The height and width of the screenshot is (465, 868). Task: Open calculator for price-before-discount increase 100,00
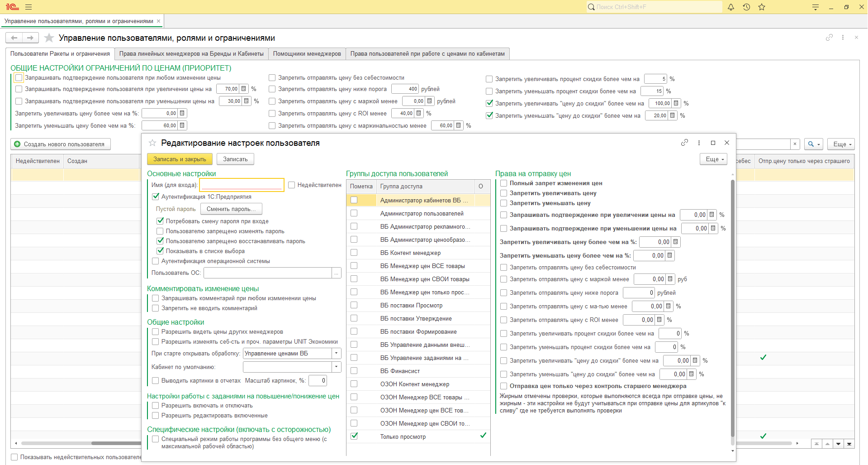click(x=676, y=103)
